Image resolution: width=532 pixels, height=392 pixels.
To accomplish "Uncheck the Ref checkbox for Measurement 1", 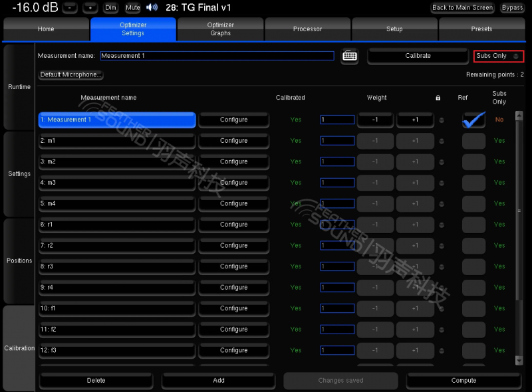I will [474, 120].
